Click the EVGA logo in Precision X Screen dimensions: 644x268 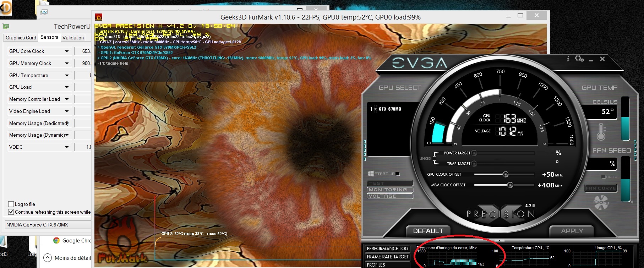point(419,63)
